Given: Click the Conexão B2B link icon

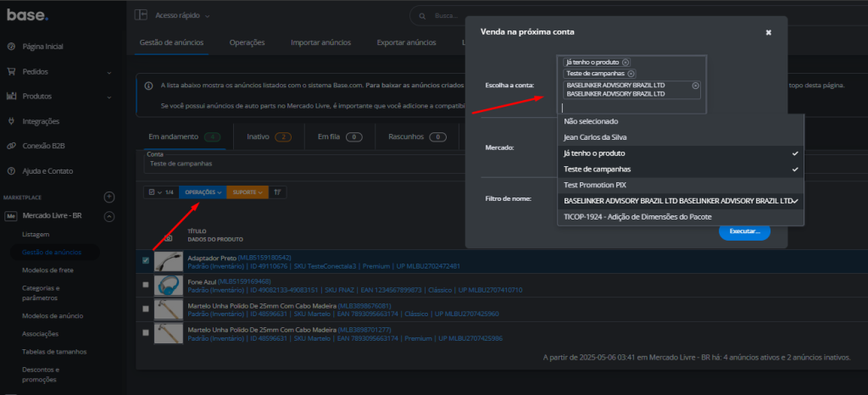Looking at the screenshot, I should (11, 146).
